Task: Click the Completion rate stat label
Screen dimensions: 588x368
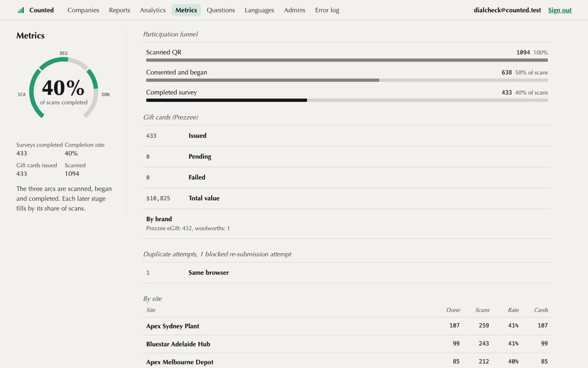Action: pos(84,145)
